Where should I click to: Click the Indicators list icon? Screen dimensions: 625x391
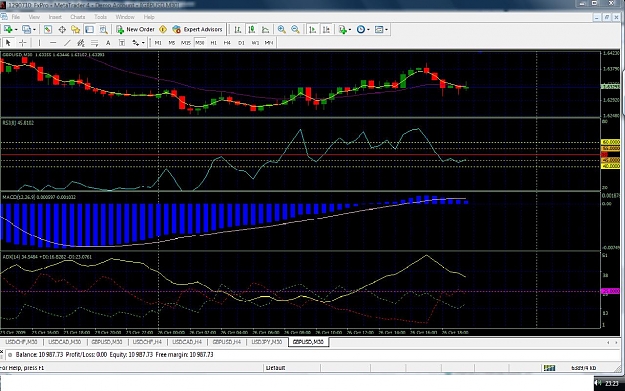[342, 29]
